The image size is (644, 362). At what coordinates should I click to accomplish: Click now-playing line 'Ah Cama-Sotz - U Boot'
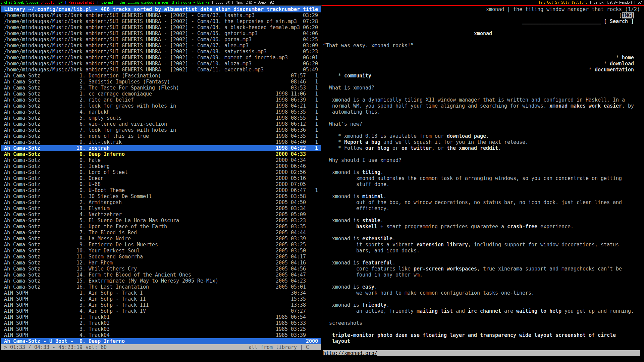click(161, 341)
